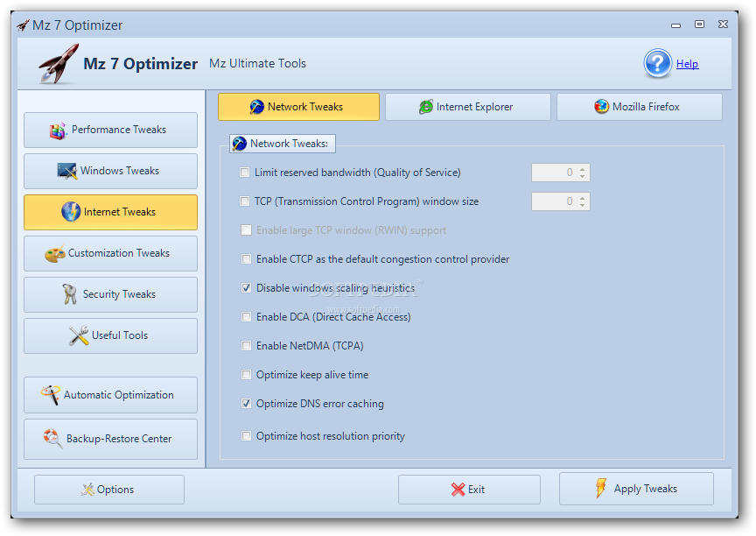756x536 pixels.
Task: Check Enable NetDMA (TCPA)
Action: point(247,346)
